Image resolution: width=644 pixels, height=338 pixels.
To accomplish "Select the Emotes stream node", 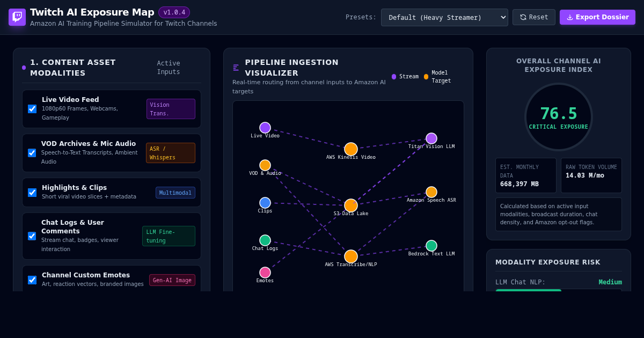I will point(265,273).
